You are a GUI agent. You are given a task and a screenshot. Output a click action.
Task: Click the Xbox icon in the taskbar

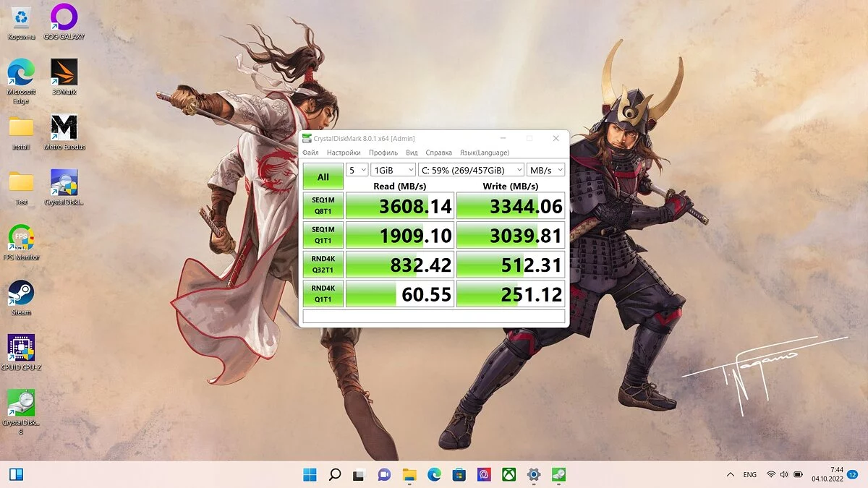click(509, 474)
